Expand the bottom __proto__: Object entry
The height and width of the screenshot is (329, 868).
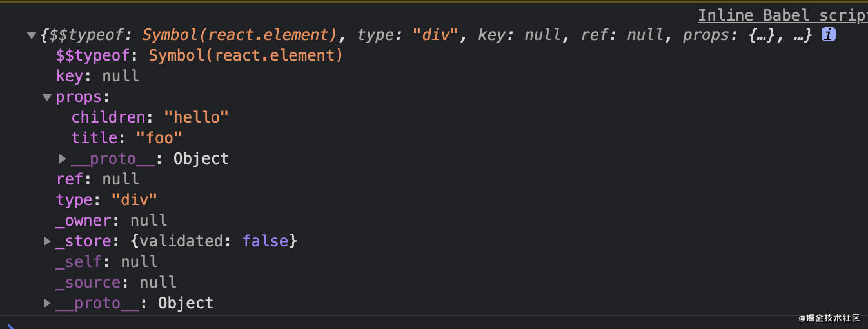(47, 303)
